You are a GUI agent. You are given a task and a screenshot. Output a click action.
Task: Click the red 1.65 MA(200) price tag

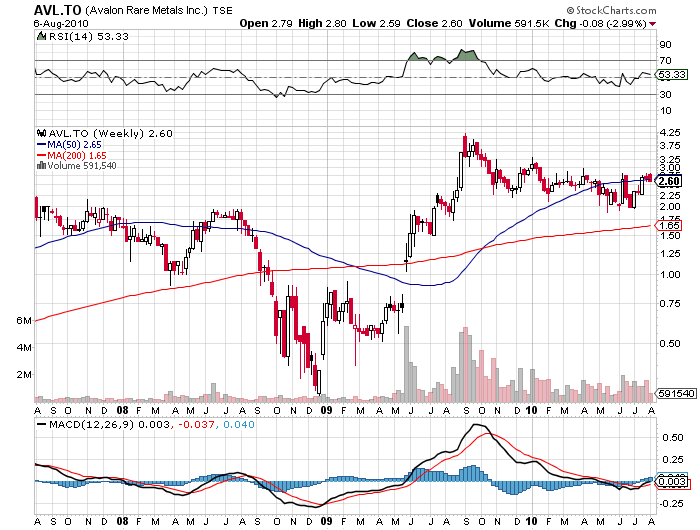click(x=668, y=225)
